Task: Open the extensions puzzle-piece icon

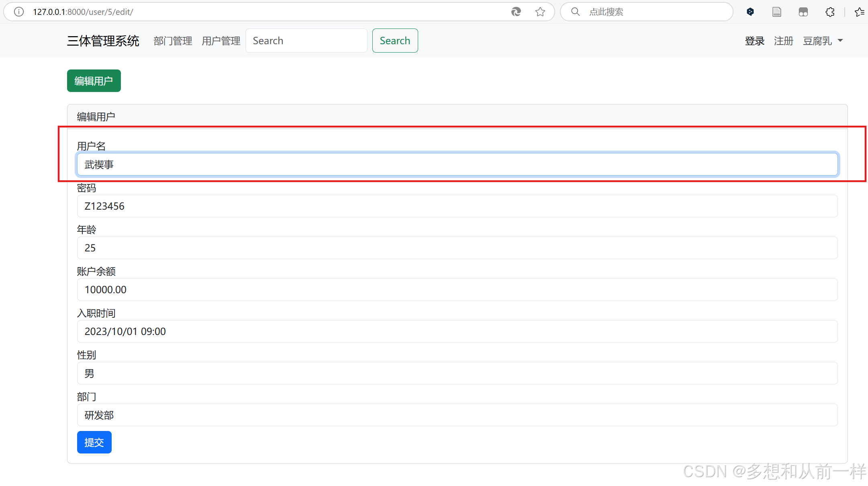Action: (x=830, y=12)
